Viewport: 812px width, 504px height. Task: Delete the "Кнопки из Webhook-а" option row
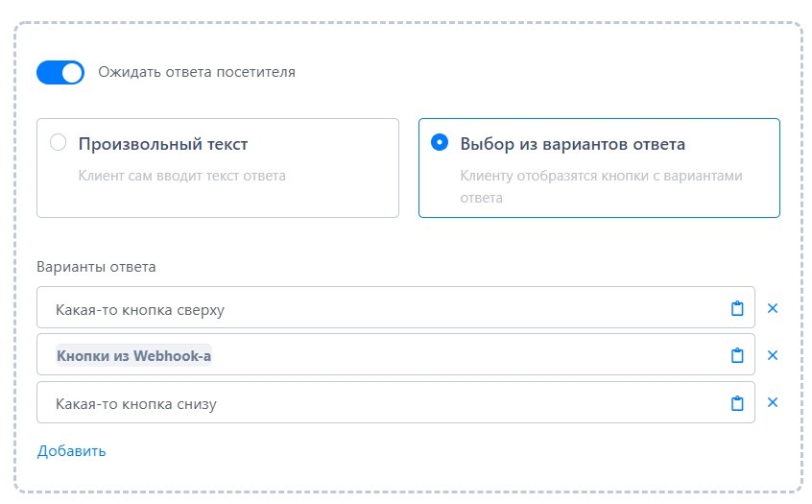(x=773, y=355)
